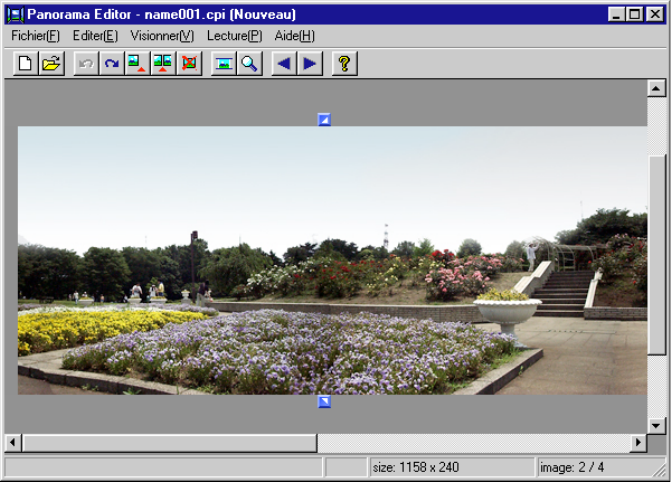Open the Lecture menu
The height and width of the screenshot is (482, 671).
(x=234, y=35)
